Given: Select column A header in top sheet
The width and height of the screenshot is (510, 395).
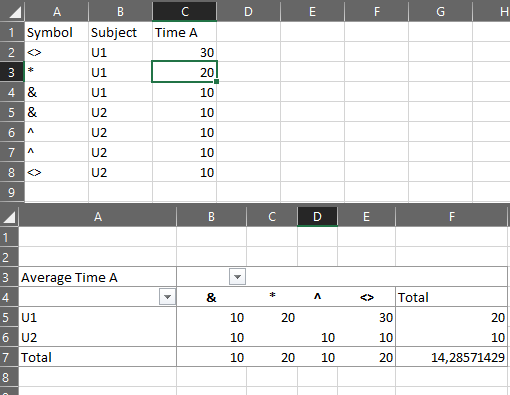Looking at the screenshot, I should 56,11.
